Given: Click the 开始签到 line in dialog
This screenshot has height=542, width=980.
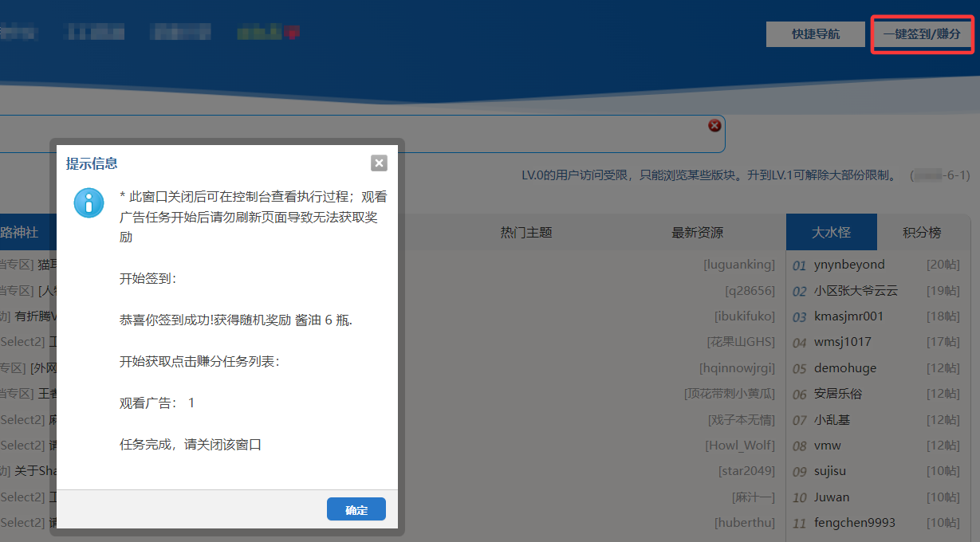Looking at the screenshot, I should [148, 278].
